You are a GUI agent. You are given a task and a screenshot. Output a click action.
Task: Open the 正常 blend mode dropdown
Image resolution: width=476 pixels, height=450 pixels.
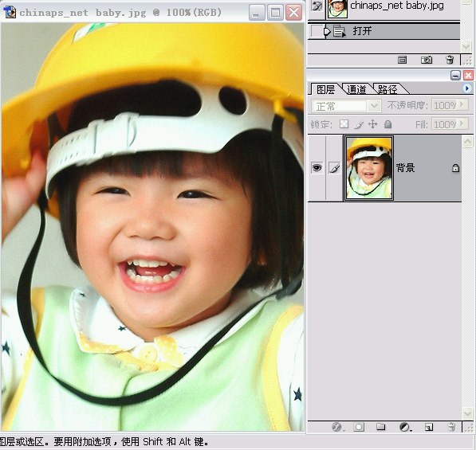[346, 106]
